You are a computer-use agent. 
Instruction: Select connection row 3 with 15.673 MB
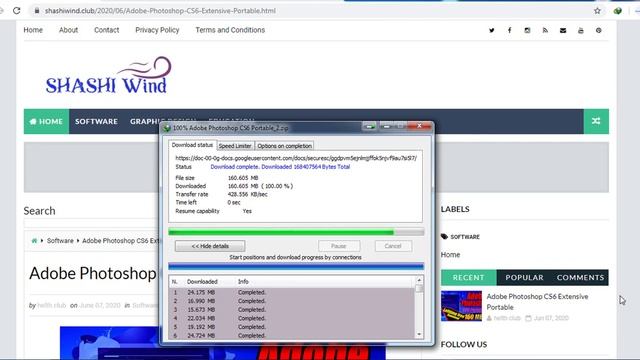[292, 309]
